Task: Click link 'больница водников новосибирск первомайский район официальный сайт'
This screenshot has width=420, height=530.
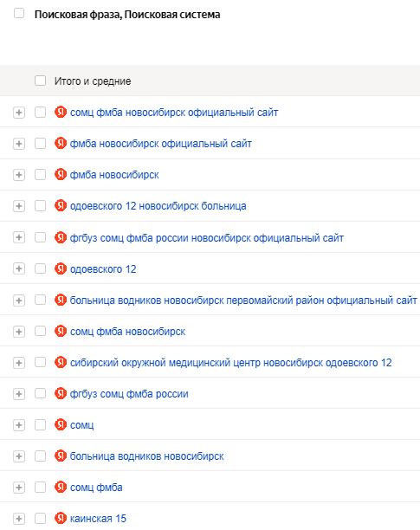Action: tap(243, 301)
